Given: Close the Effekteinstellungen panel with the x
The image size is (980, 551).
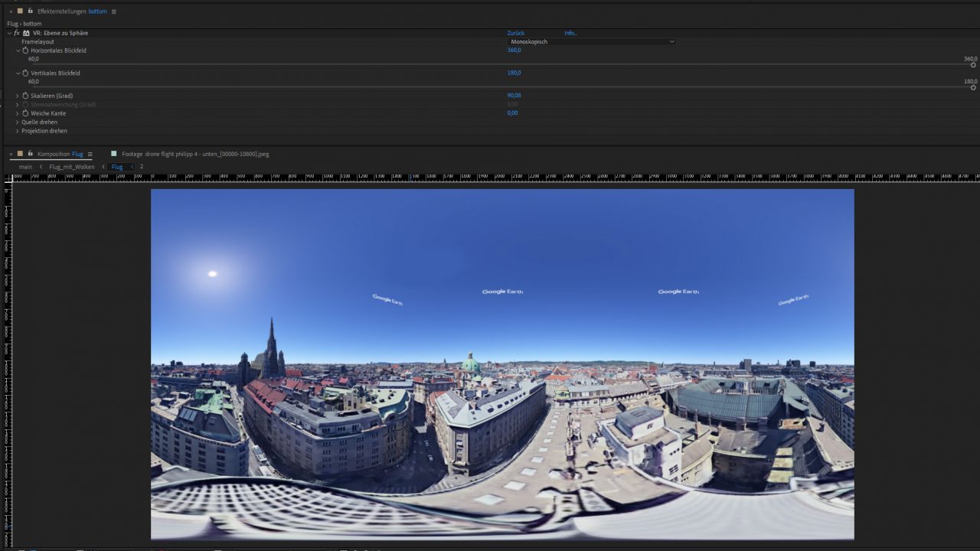Looking at the screenshot, I should coord(11,11).
